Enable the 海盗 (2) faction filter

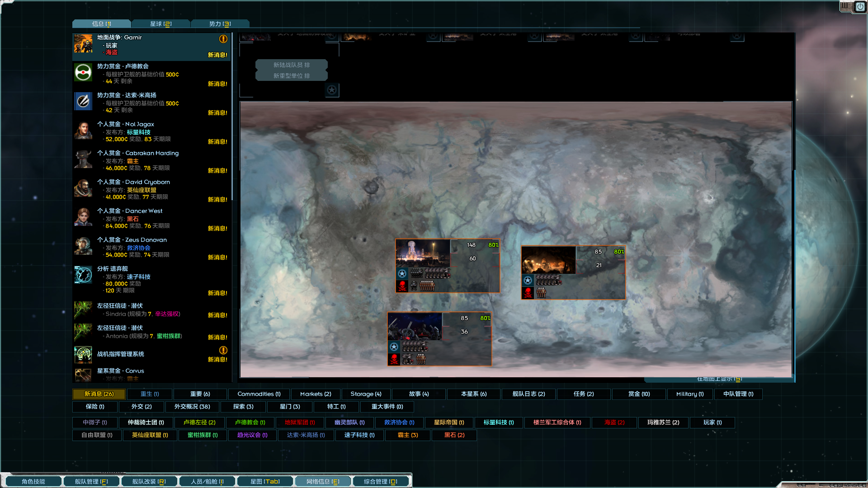point(614,422)
